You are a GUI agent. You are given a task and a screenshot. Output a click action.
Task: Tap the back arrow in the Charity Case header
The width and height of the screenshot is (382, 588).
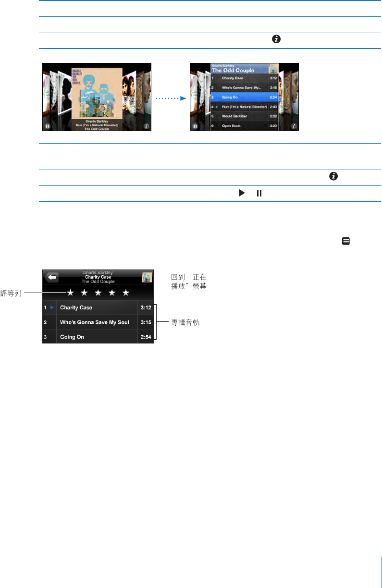pos(52,277)
